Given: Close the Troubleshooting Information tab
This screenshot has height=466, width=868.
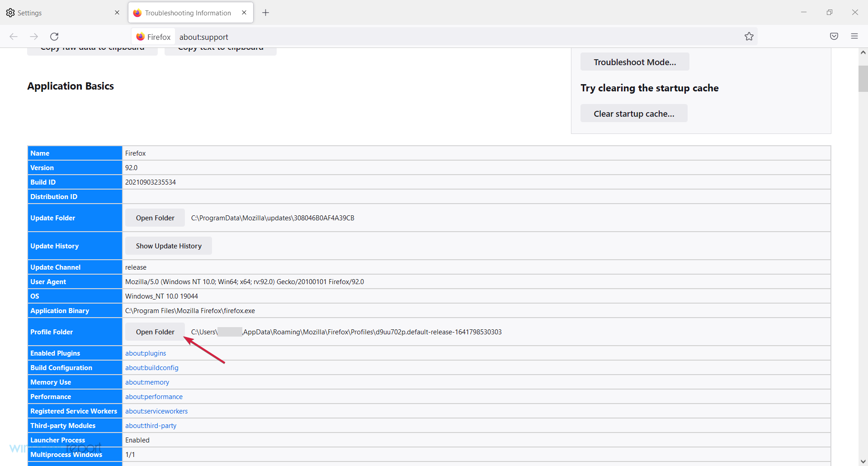Looking at the screenshot, I should point(244,13).
